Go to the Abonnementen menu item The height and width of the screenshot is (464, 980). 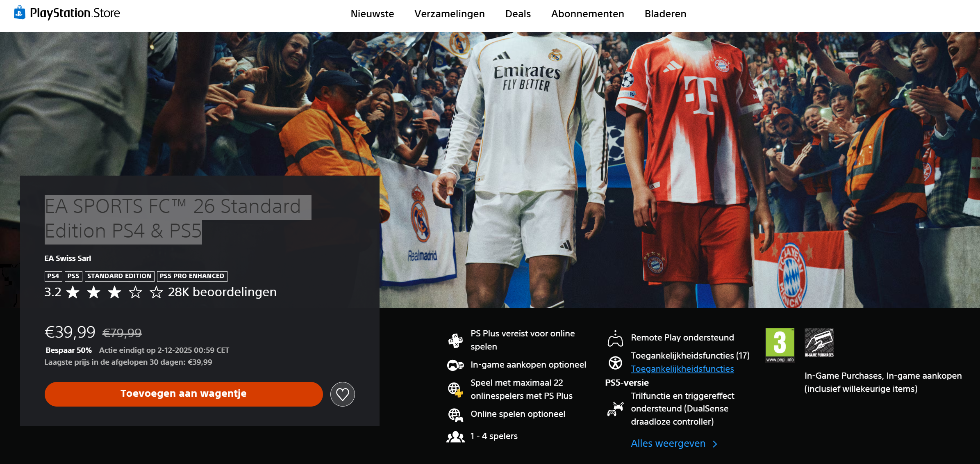[587, 14]
